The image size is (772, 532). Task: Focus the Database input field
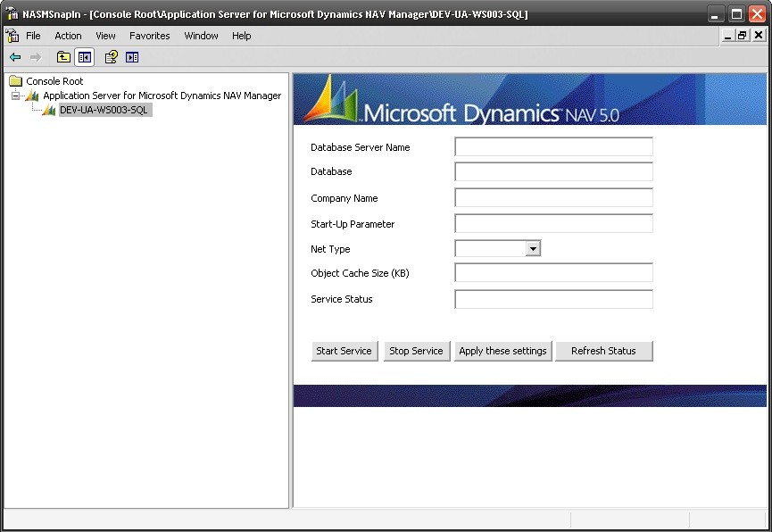tap(554, 171)
